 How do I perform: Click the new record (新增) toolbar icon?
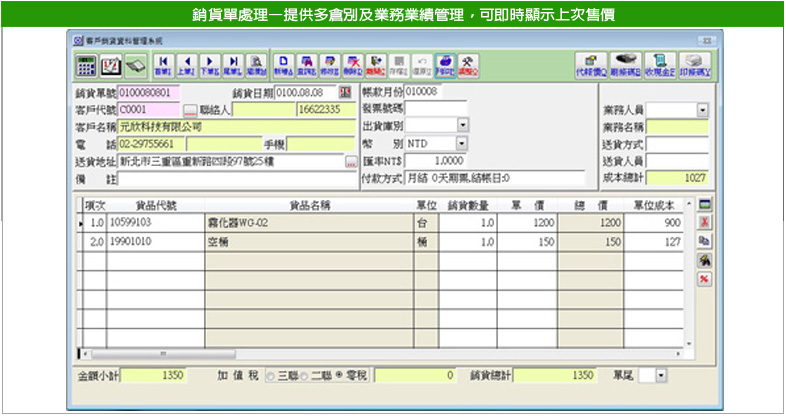(x=282, y=65)
